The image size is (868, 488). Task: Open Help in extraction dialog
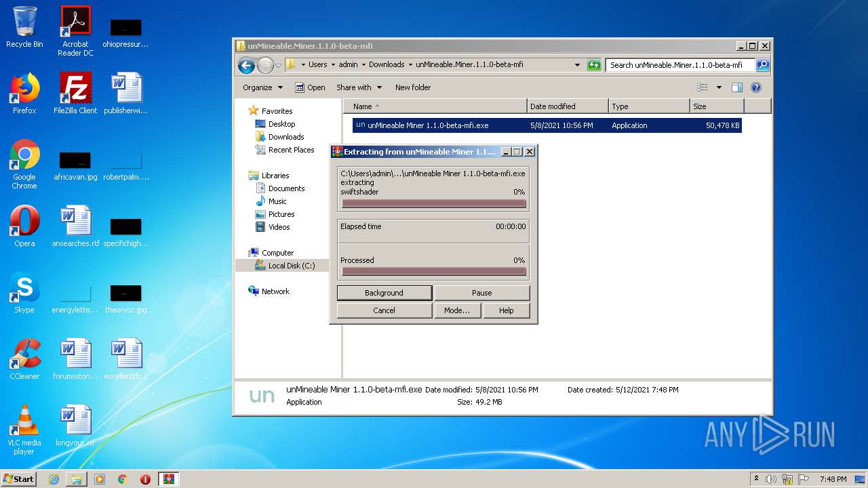tap(506, 310)
